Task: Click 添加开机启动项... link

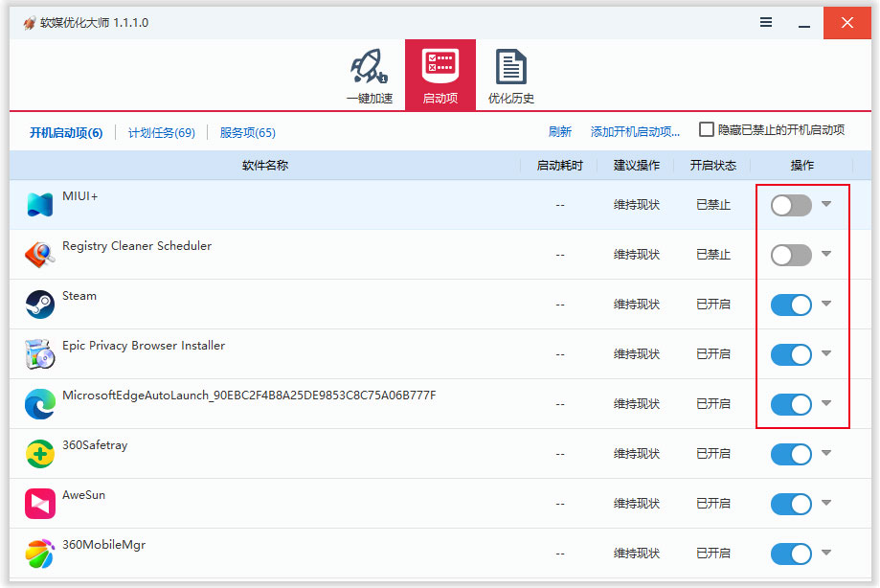Action: 635,132
